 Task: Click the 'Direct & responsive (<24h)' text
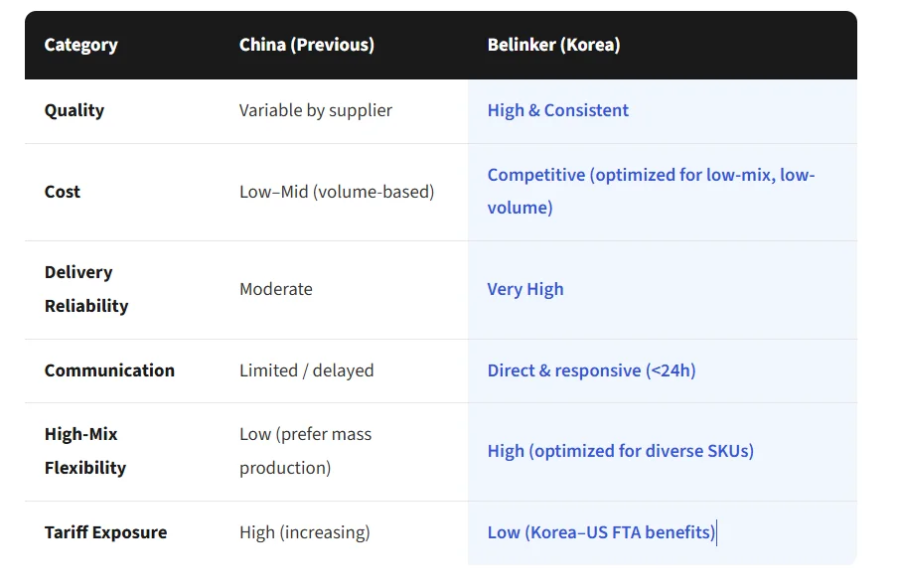coord(591,370)
